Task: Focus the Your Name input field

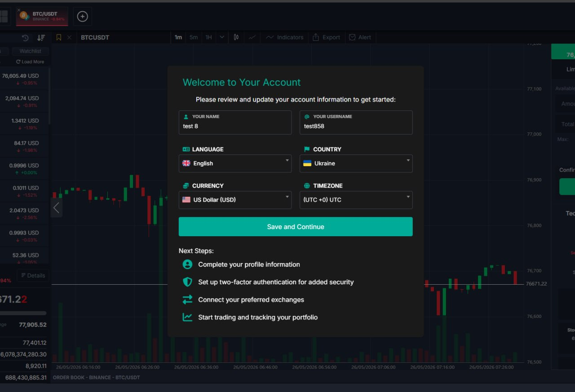Action: point(235,123)
